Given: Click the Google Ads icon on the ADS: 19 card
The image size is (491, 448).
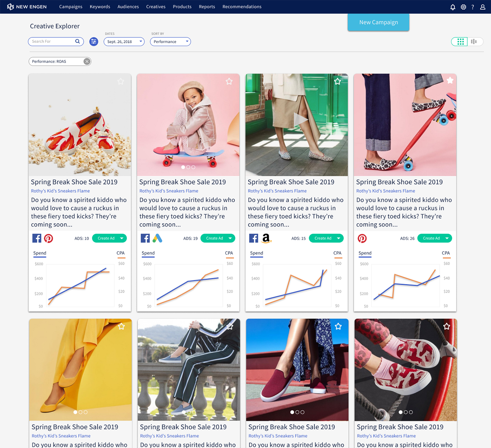Looking at the screenshot, I should (x=157, y=238).
